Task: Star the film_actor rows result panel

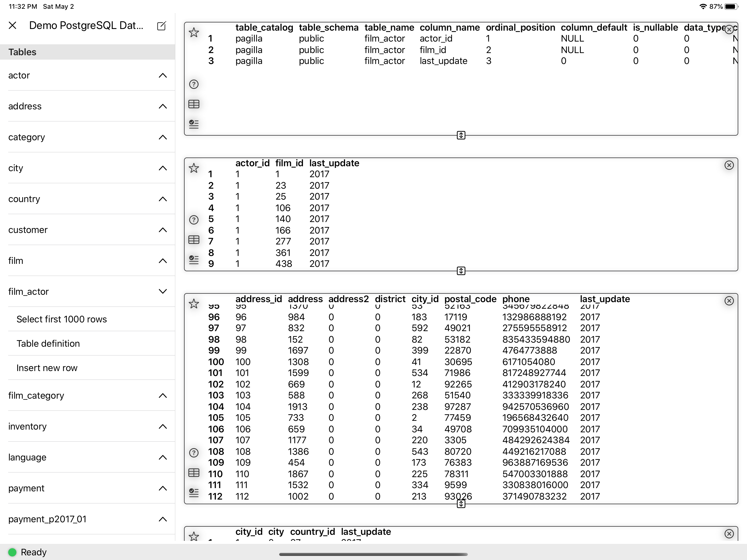Action: coord(194,168)
